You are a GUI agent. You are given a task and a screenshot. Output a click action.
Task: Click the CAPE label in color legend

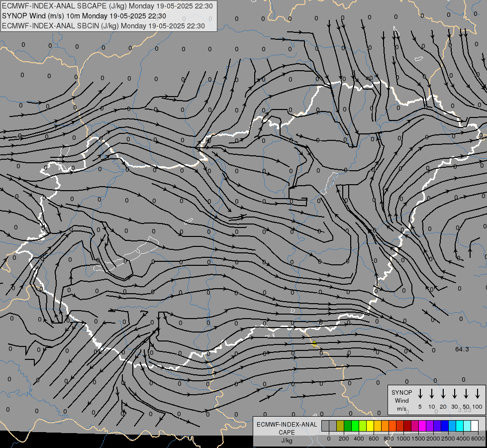287,433
